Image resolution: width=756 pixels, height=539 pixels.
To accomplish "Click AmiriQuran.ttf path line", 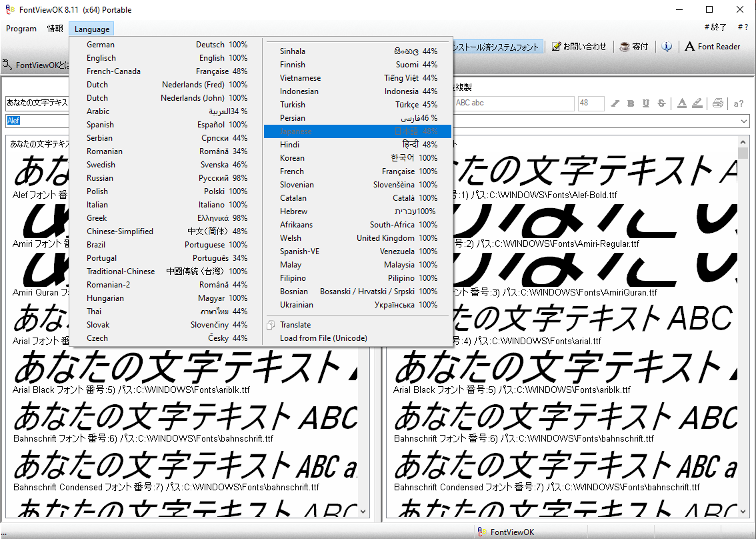I will [555, 292].
